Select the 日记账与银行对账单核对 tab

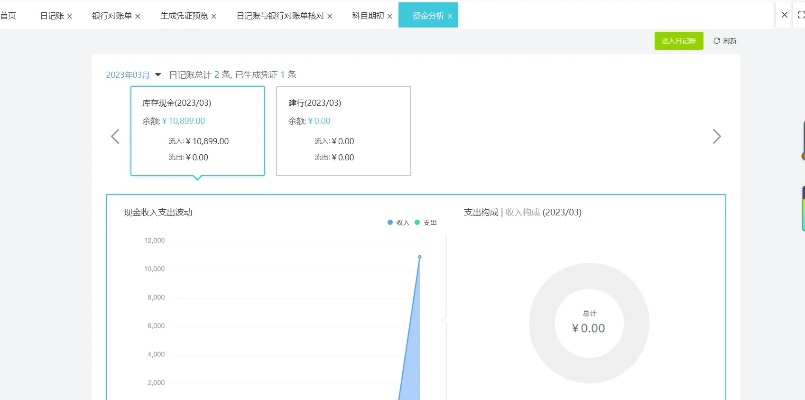pyautogui.click(x=280, y=16)
